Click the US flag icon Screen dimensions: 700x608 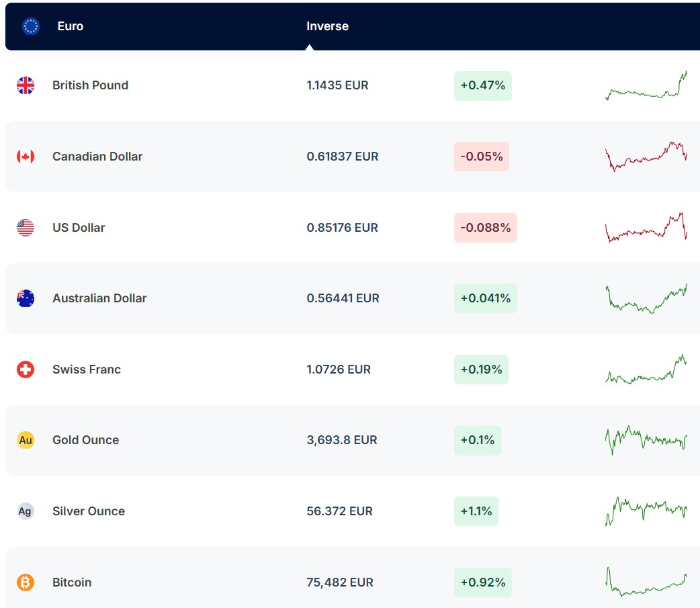click(26, 228)
